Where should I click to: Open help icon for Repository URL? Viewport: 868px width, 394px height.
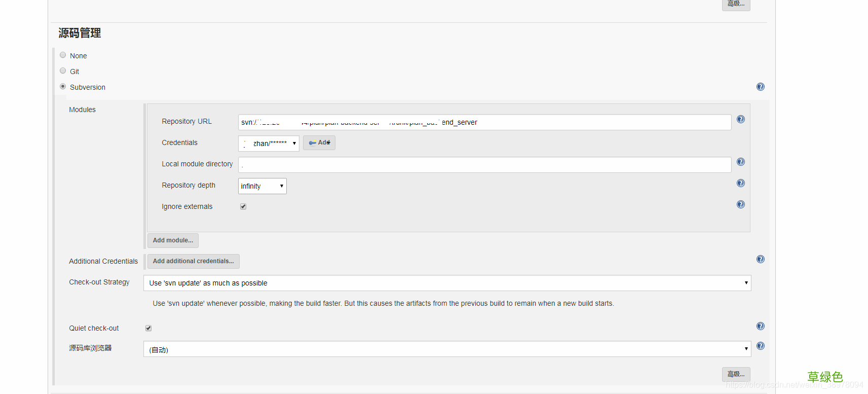pos(740,119)
